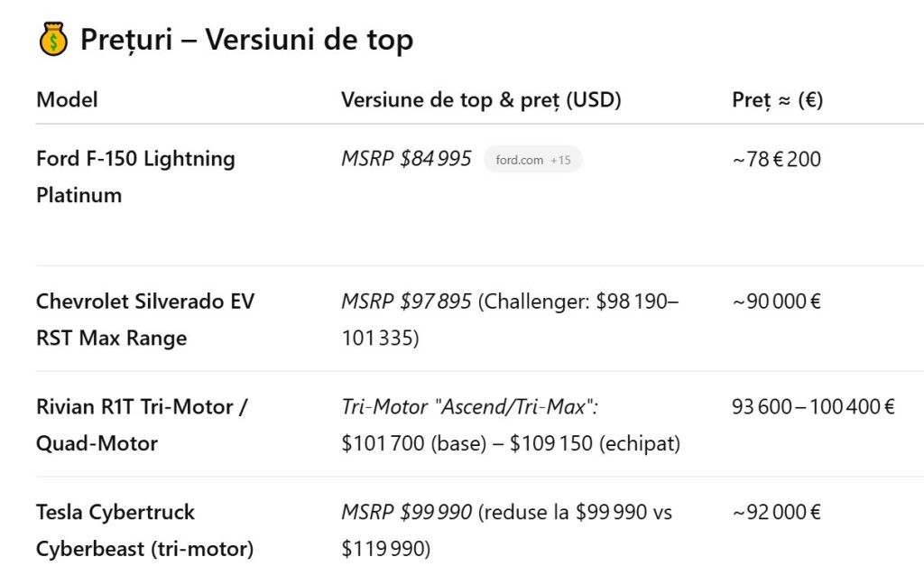Screen dimensions: 924x585
Task: Click the 'Prețuri – Versiuni de top' heading
Action: (246, 40)
